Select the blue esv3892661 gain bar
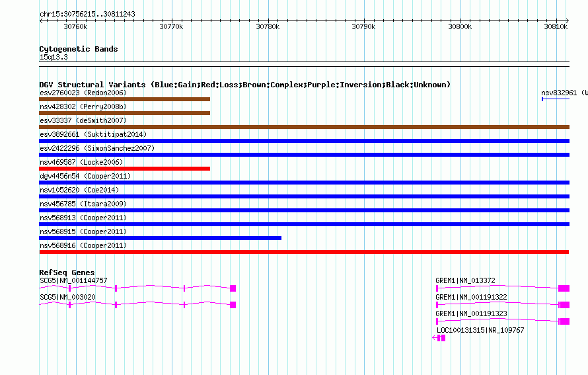Viewport: 588px width, 375px height. point(304,141)
